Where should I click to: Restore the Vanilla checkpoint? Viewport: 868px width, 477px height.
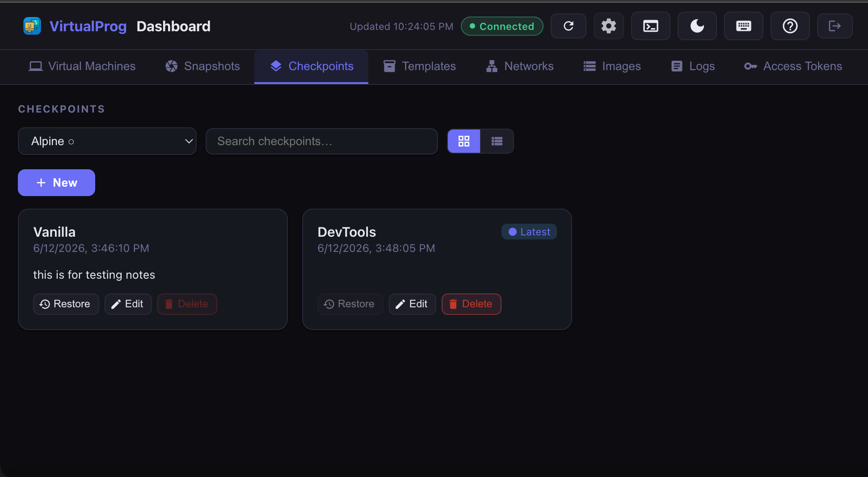click(66, 304)
